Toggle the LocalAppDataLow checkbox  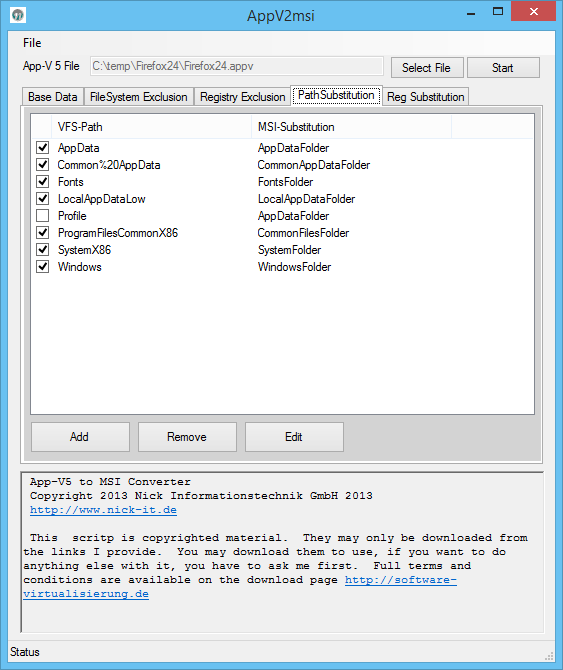coord(42,199)
